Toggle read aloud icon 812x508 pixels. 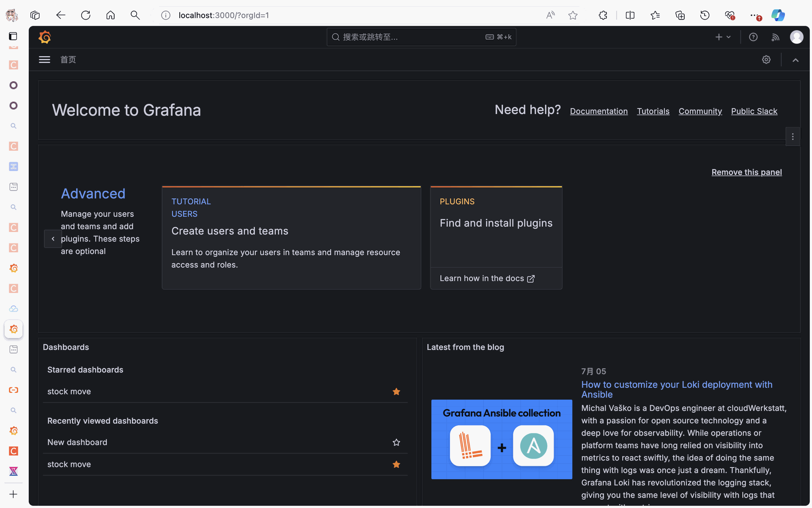click(x=550, y=15)
